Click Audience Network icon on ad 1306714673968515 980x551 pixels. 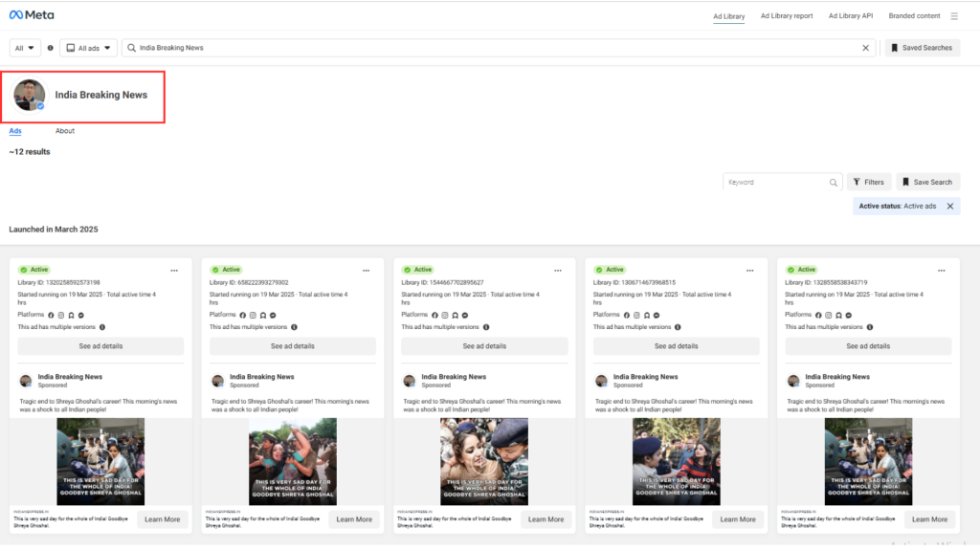tap(647, 316)
